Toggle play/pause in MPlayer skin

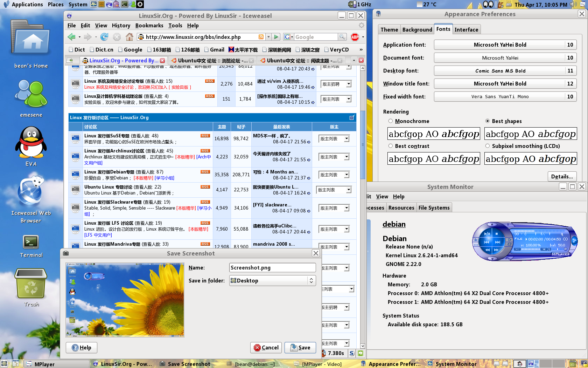487,233
